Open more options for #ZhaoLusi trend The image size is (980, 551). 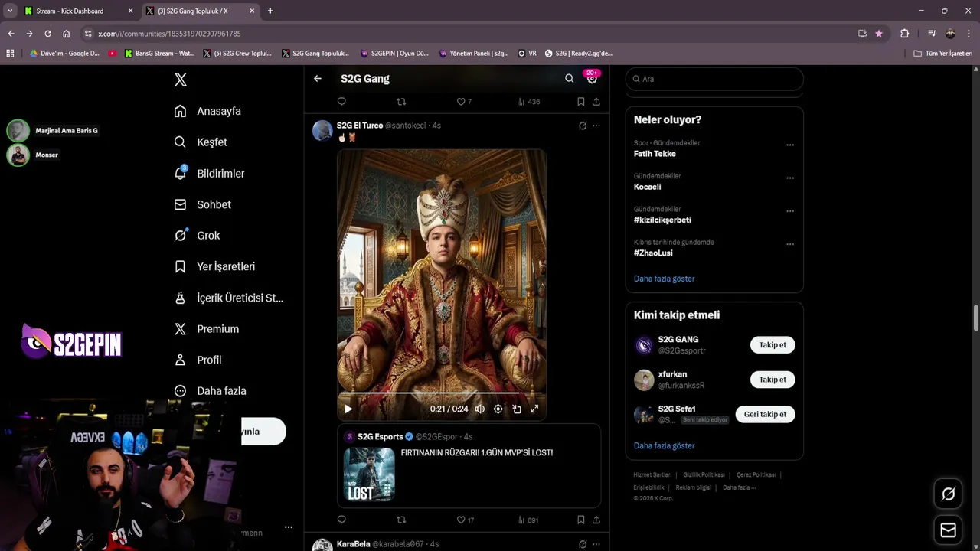pos(790,244)
